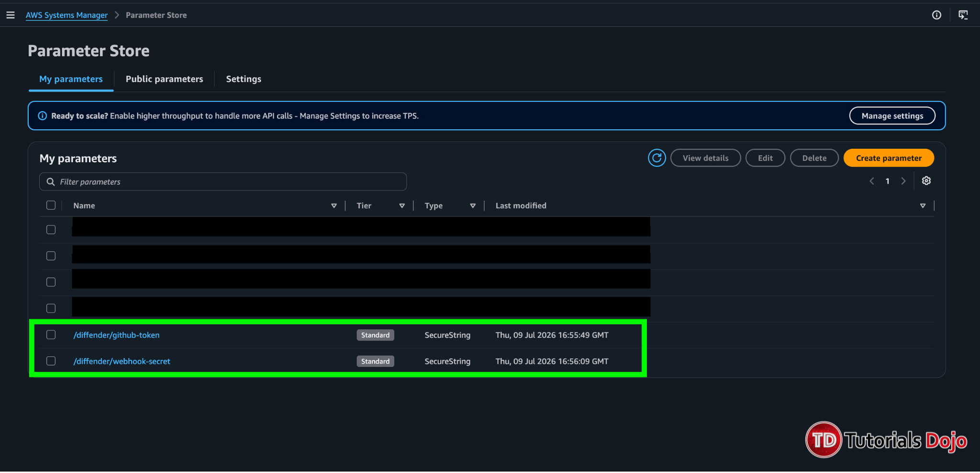Sort by Name column arrow
Screen dimensions: 980x473
tap(334, 206)
